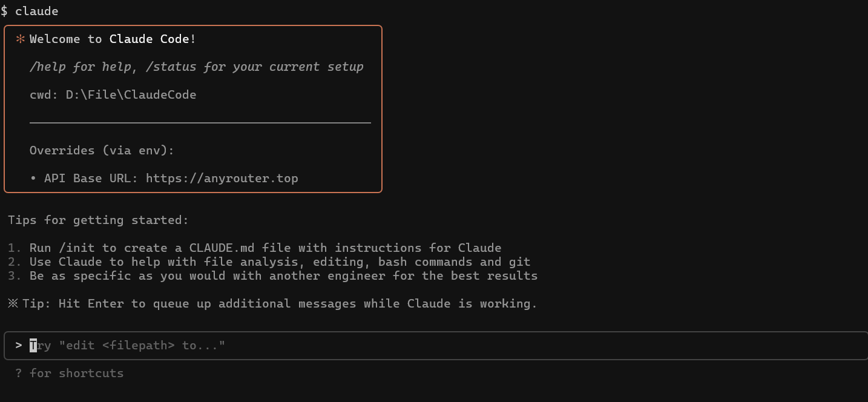The image size is (868, 402).
Task: Click the orange asterisk Claude Code logo
Action: pos(21,39)
